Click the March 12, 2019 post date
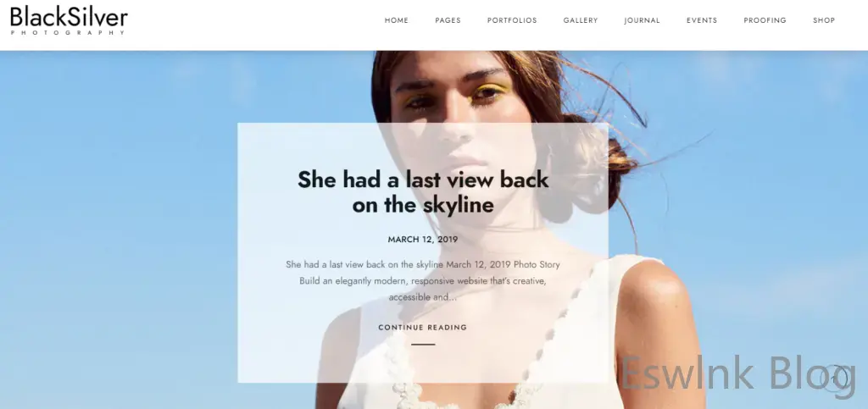This screenshot has width=868, height=409. (423, 240)
